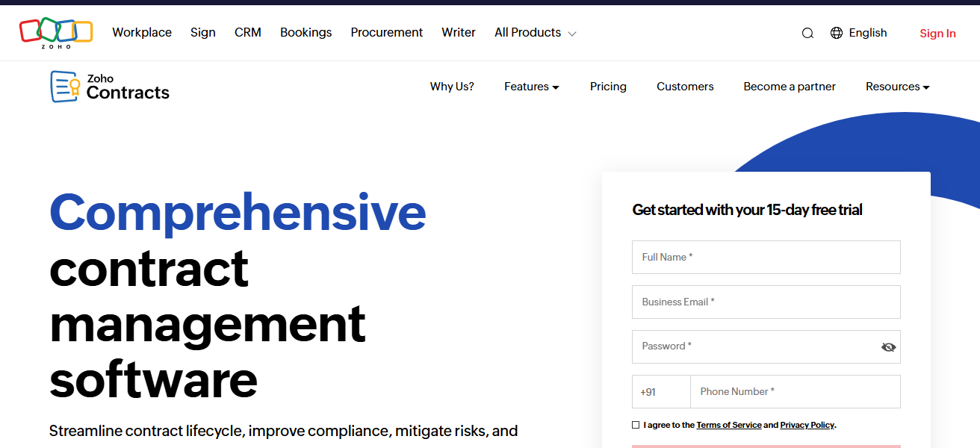Open the Why Us? page
Image resolution: width=980 pixels, height=448 pixels.
[x=452, y=87]
